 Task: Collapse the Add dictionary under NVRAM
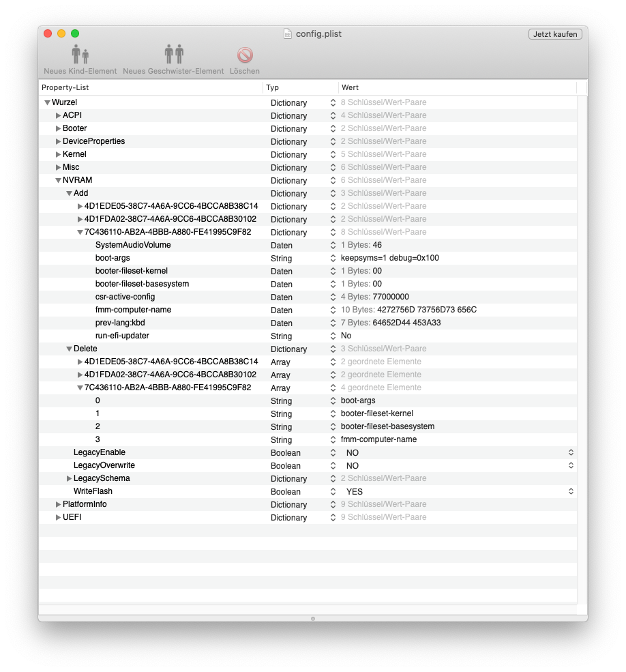69,193
